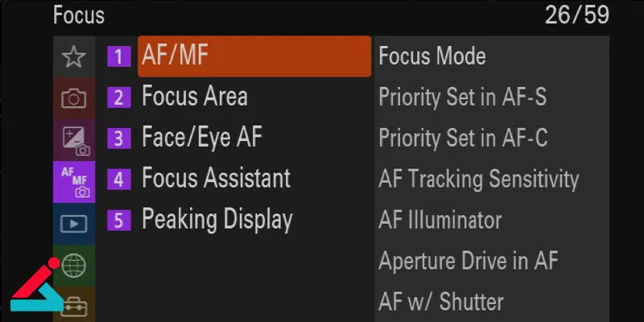The image size is (644, 322).
Task: Select Priority Set in AF-C
Action: (x=463, y=138)
